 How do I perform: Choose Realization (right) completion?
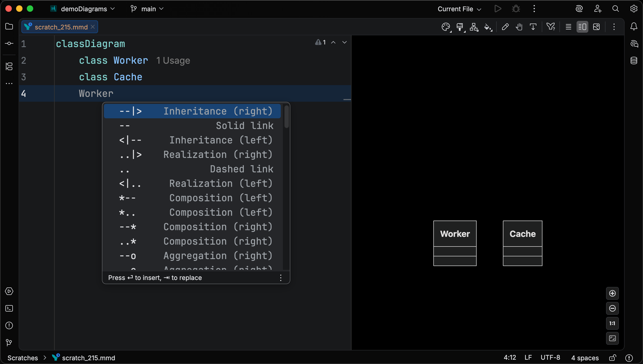pyautogui.click(x=192, y=154)
